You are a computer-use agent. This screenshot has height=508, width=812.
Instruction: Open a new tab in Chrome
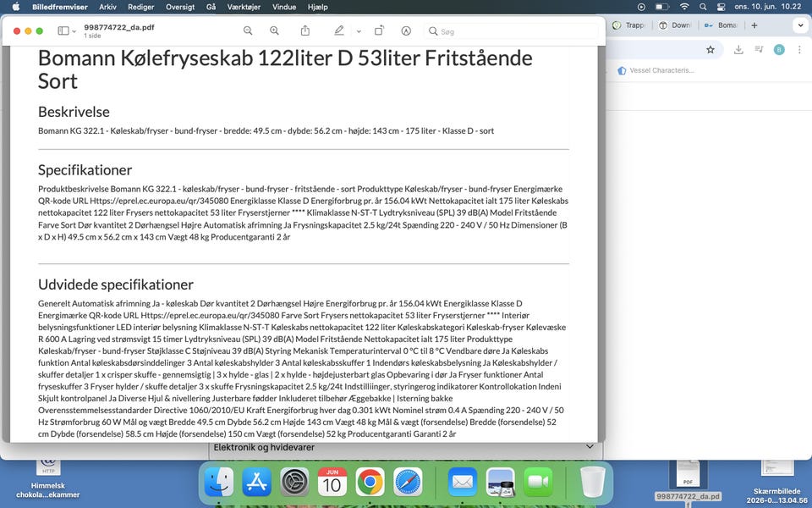tap(754, 25)
